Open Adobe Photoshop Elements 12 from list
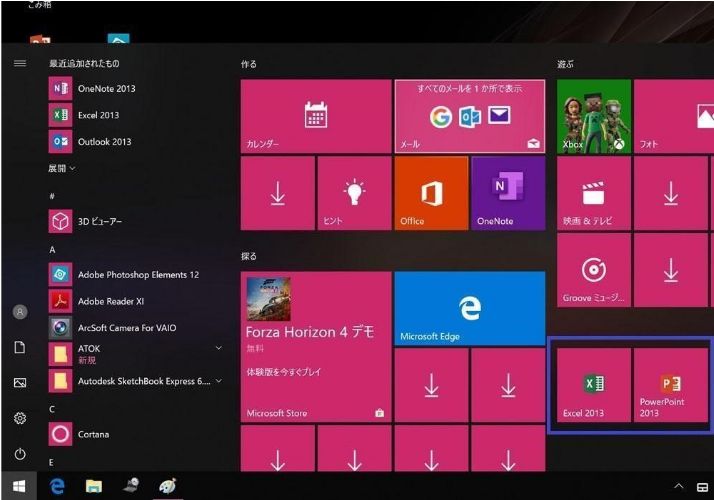The image size is (714, 500). click(137, 274)
